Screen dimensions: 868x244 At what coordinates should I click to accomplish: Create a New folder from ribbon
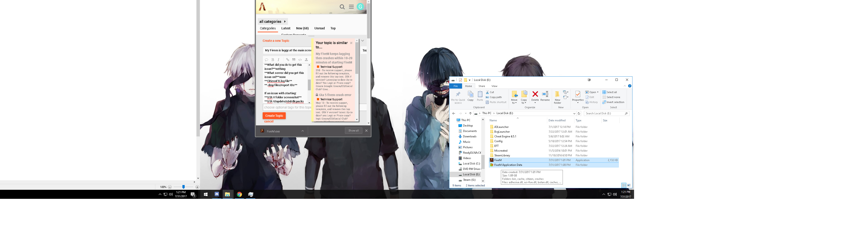coord(557,97)
